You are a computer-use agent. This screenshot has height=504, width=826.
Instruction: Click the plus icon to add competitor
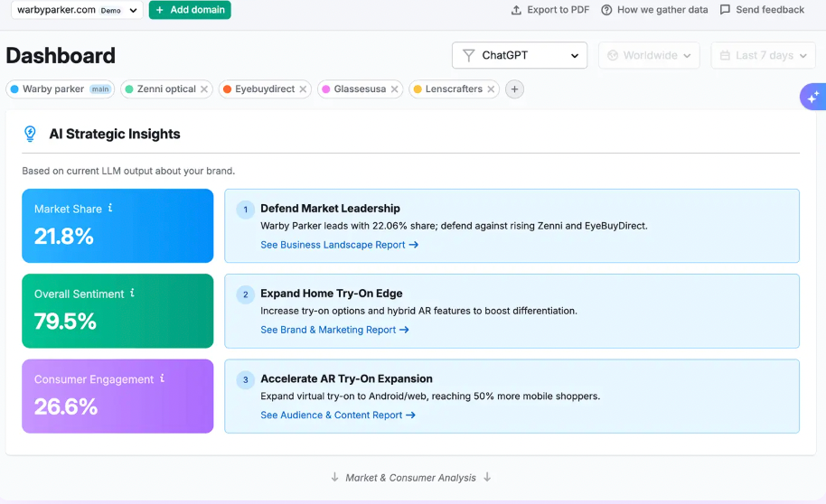coord(514,89)
